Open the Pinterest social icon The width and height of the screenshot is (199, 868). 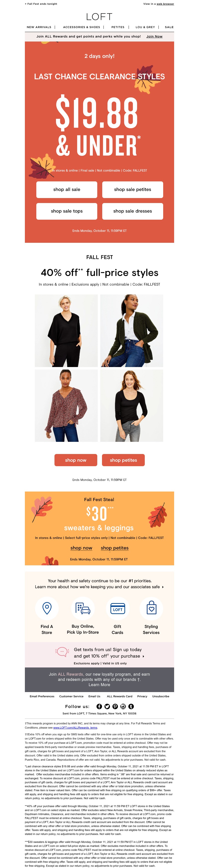pyautogui.click(x=115, y=706)
